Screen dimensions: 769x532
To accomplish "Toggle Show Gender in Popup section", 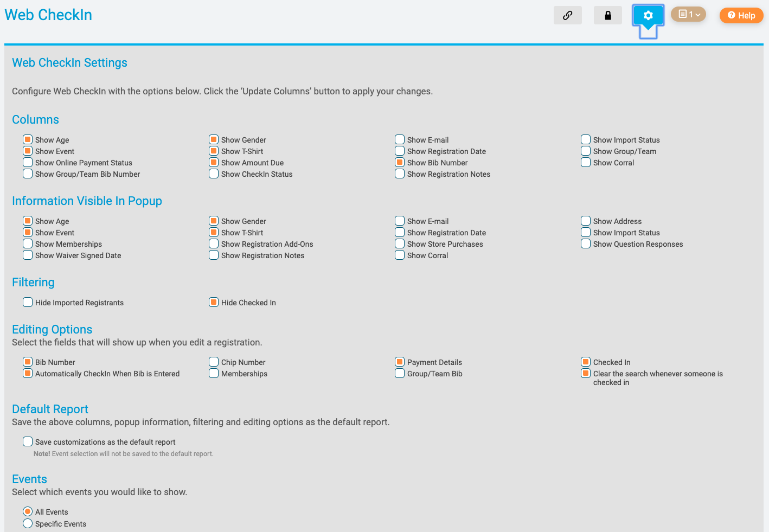I will 214,221.
